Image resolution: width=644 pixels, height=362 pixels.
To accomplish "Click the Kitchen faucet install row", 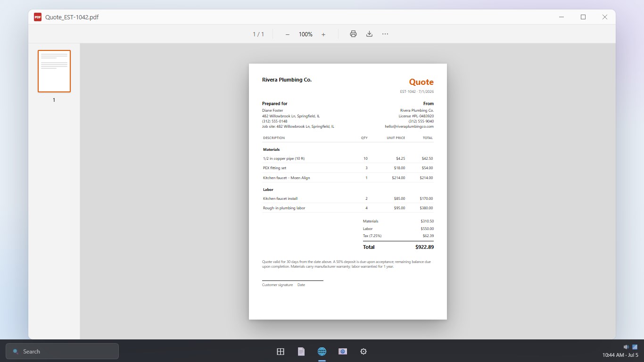I will pyautogui.click(x=348, y=198).
